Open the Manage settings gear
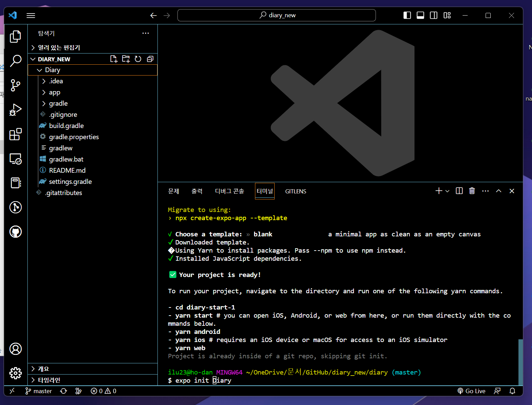The height and width of the screenshot is (405, 532). [16, 373]
